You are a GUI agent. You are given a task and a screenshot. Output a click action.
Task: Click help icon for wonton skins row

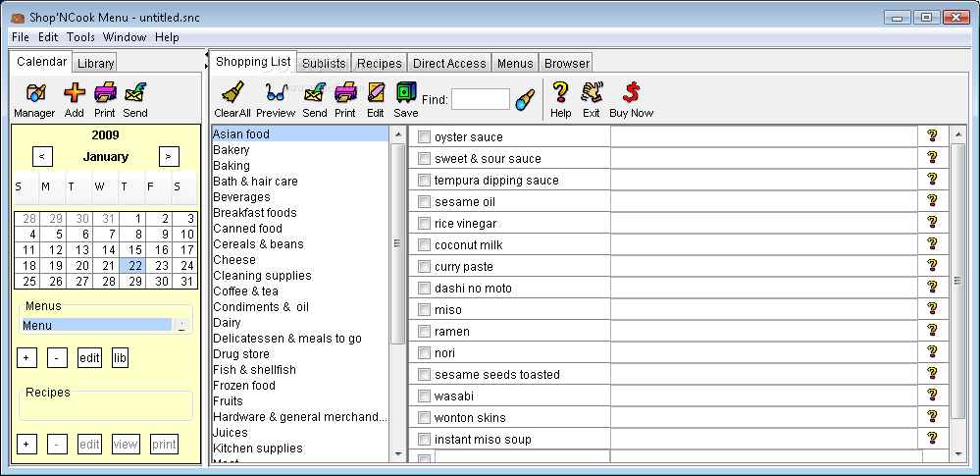932,416
